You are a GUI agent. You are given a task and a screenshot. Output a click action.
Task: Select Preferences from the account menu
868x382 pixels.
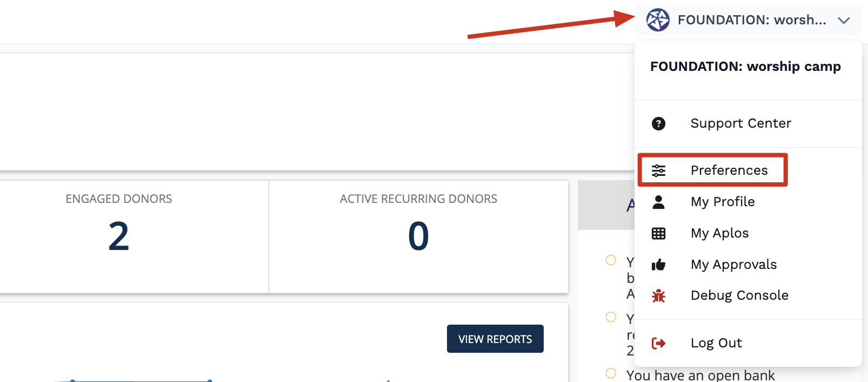tap(729, 170)
